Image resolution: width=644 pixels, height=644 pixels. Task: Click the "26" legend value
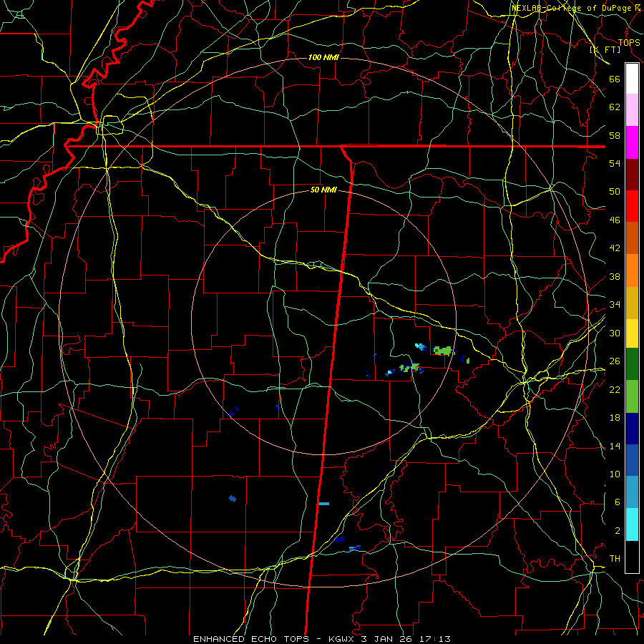click(615, 361)
